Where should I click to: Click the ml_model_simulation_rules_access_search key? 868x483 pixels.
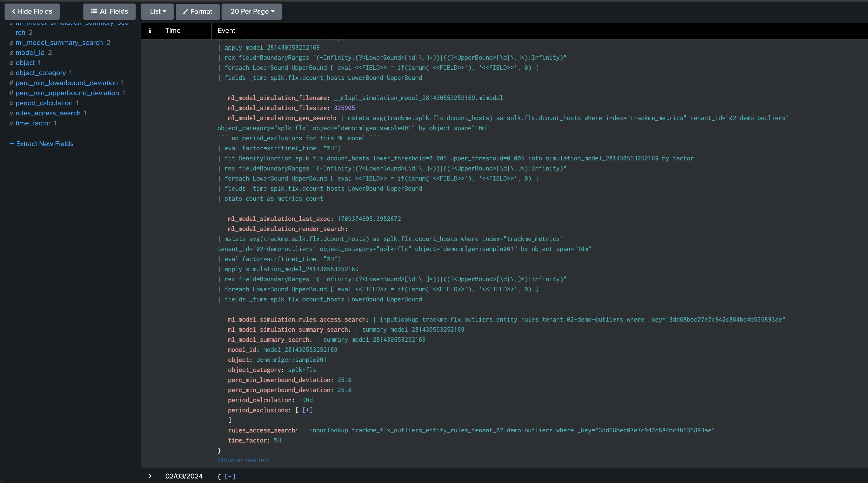click(x=297, y=319)
